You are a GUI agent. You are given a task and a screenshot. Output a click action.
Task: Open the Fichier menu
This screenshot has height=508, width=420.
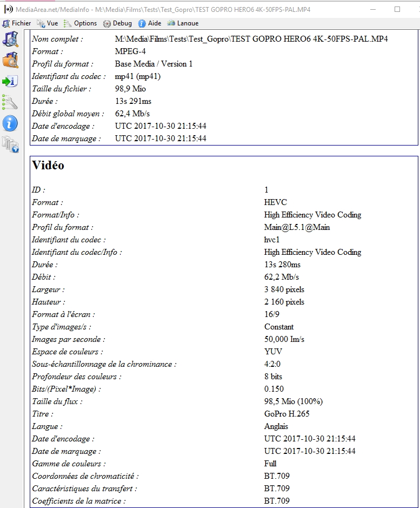coord(17,23)
